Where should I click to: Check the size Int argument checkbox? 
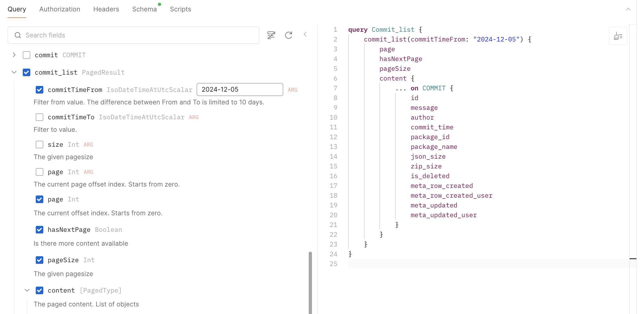[x=40, y=145]
